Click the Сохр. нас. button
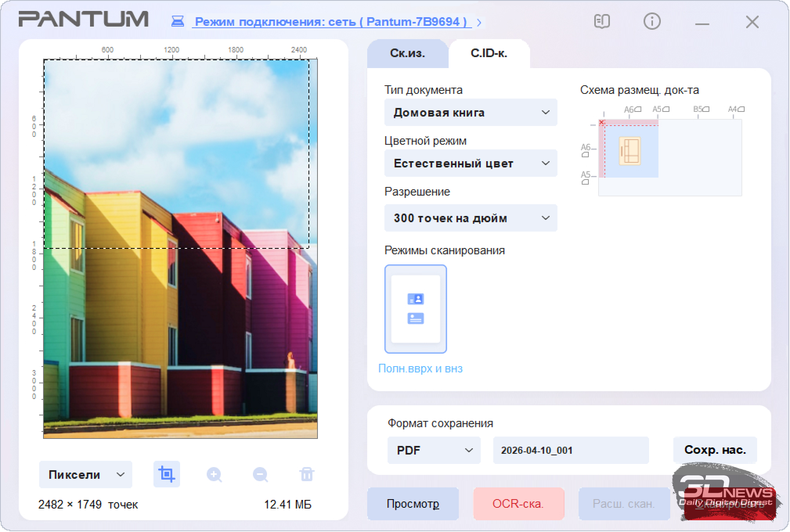Viewport: 790px width, 532px height. coord(714,450)
